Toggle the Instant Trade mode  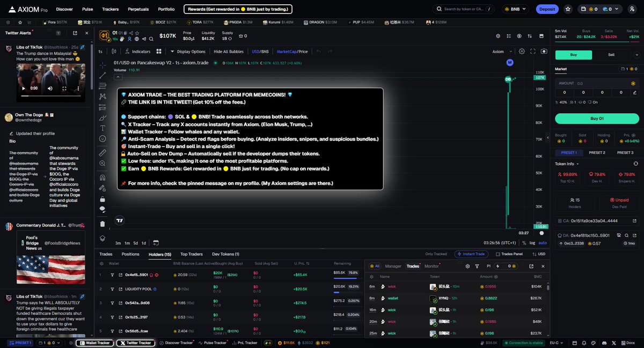pos(472,254)
